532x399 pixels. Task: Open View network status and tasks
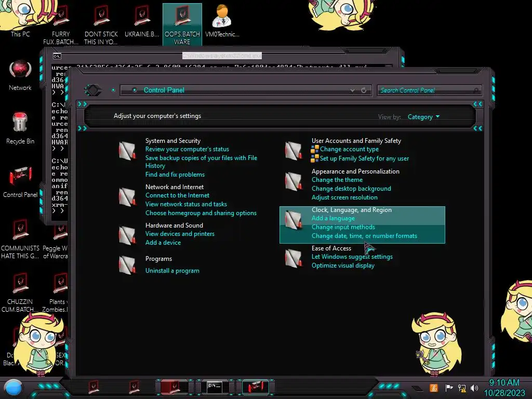pos(186,204)
